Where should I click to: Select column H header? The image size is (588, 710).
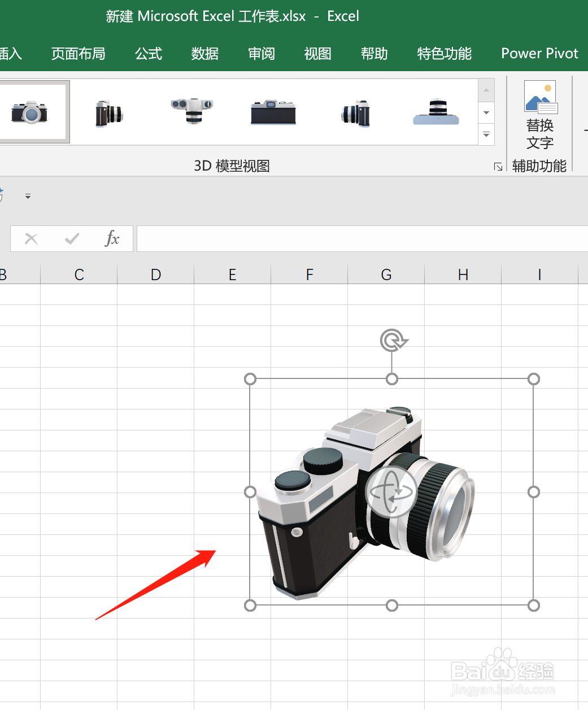[463, 275]
